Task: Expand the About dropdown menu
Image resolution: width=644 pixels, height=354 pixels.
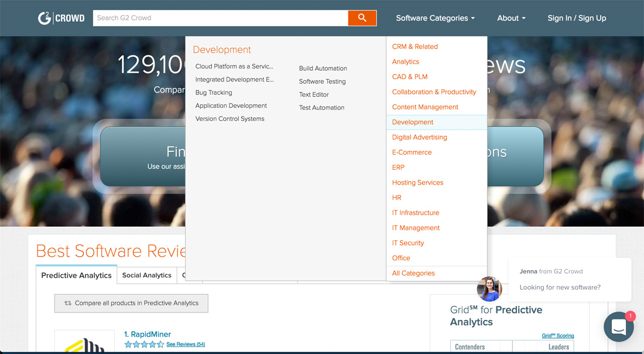Action: coord(511,18)
